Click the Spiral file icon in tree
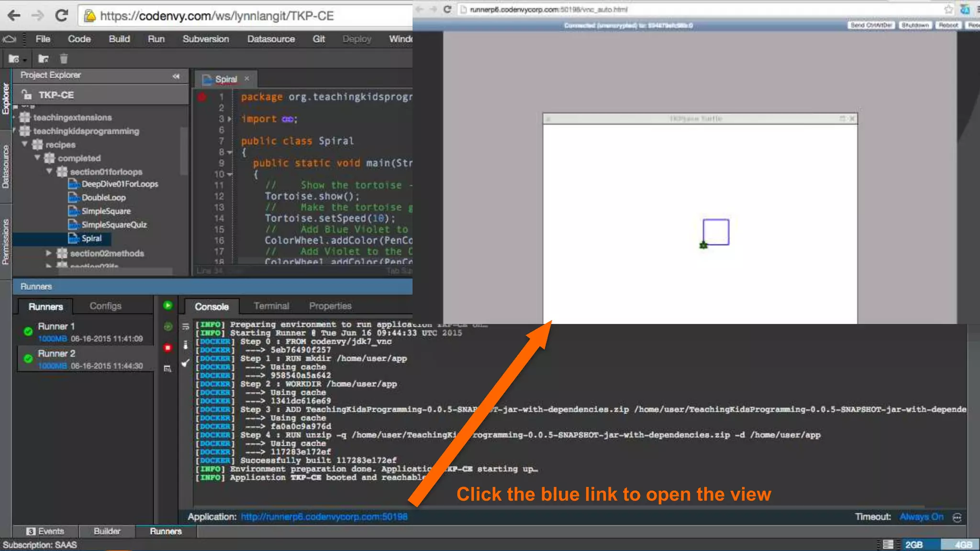This screenshot has height=551, width=980. pyautogui.click(x=73, y=238)
